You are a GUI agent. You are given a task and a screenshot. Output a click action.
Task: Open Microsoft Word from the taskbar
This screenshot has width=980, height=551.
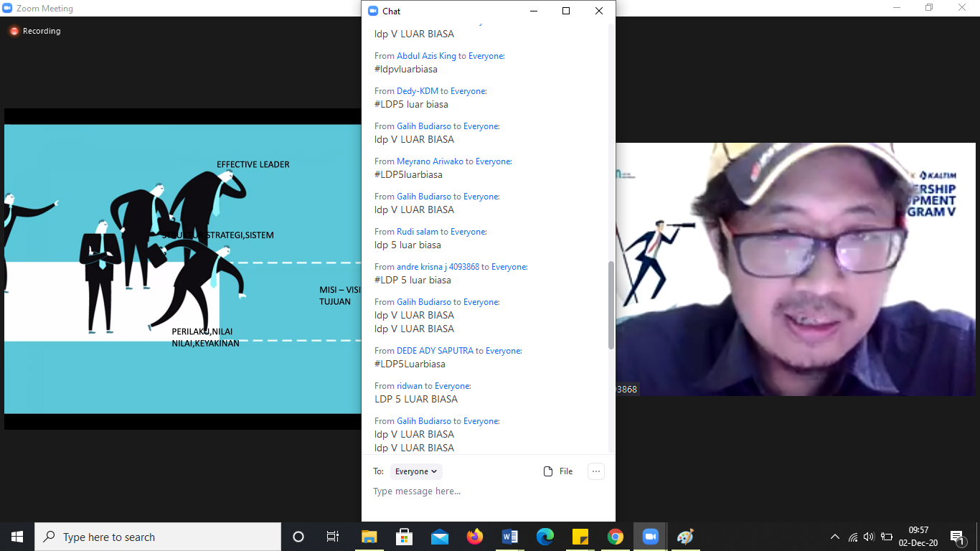tap(510, 537)
